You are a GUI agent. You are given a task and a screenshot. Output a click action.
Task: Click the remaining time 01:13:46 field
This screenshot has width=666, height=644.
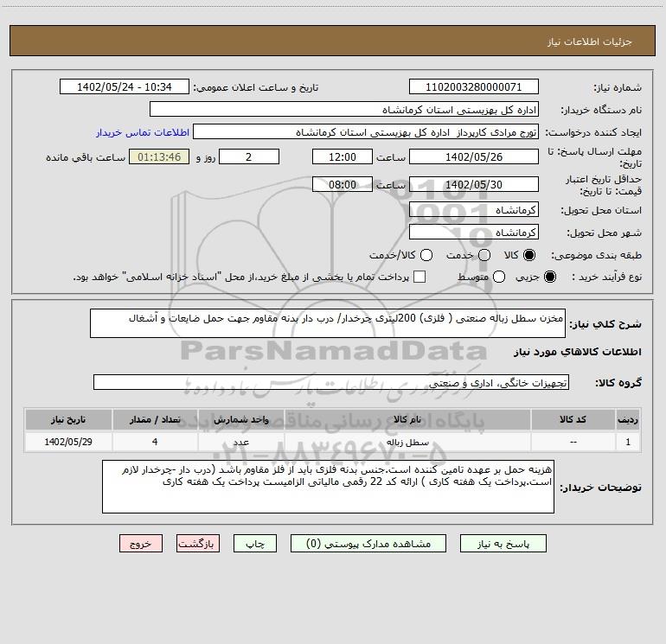(159, 156)
